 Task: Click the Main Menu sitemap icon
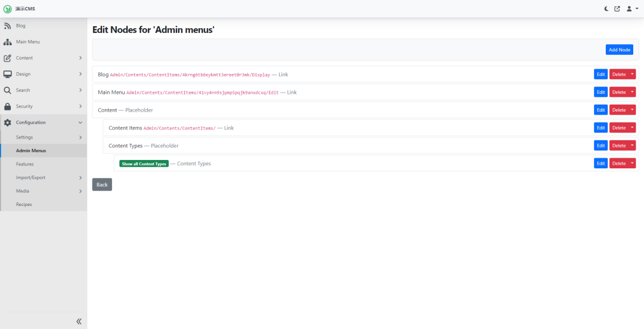coord(7,42)
